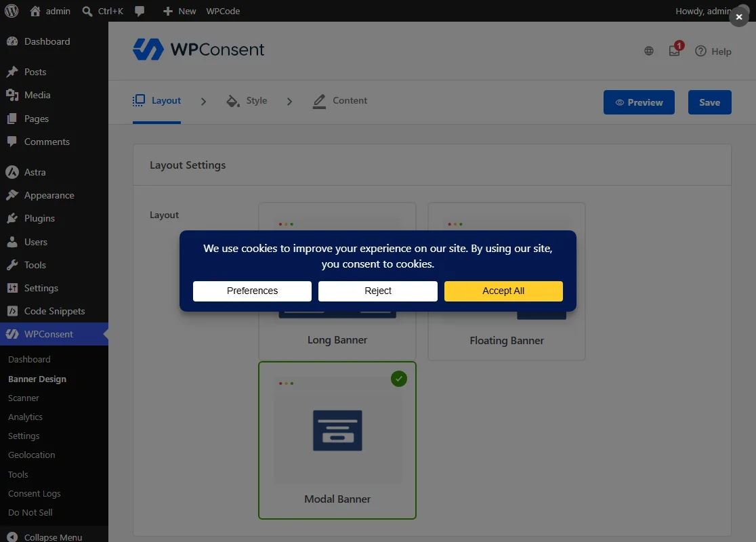Click the Plugins plug icon
Viewport: 756px width, 542px height.
[x=13, y=218]
